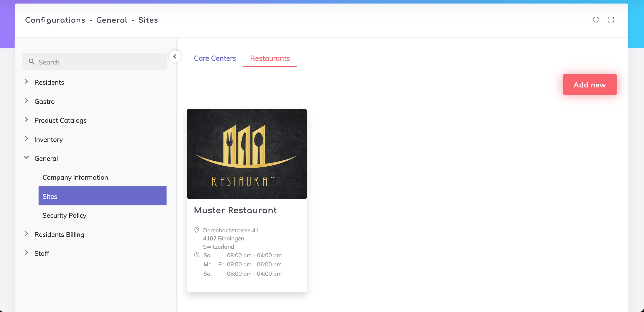Expand the Staff section
Image resolution: width=644 pixels, height=312 pixels.
pos(26,253)
